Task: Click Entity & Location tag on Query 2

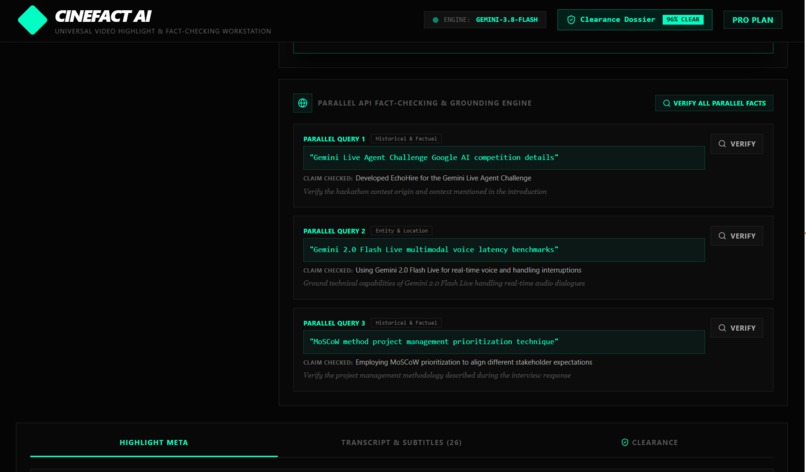Action: tap(401, 231)
